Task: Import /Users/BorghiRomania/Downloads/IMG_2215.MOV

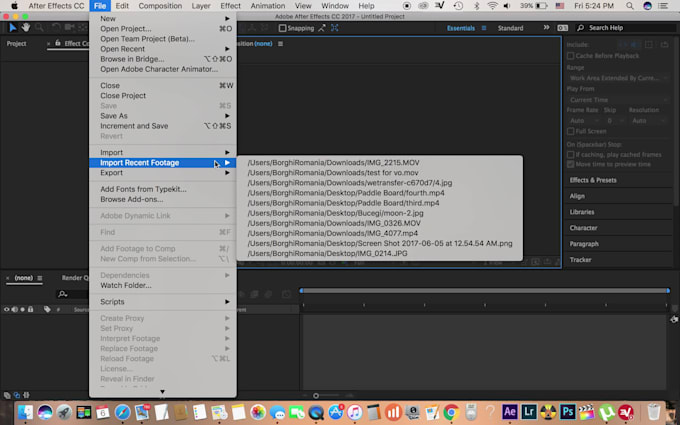Action: click(379, 163)
